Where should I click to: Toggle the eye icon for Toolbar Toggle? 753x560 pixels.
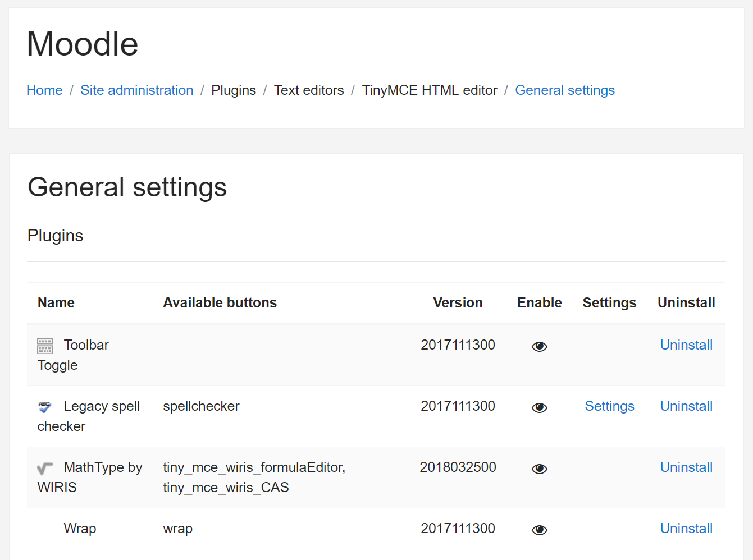click(539, 347)
